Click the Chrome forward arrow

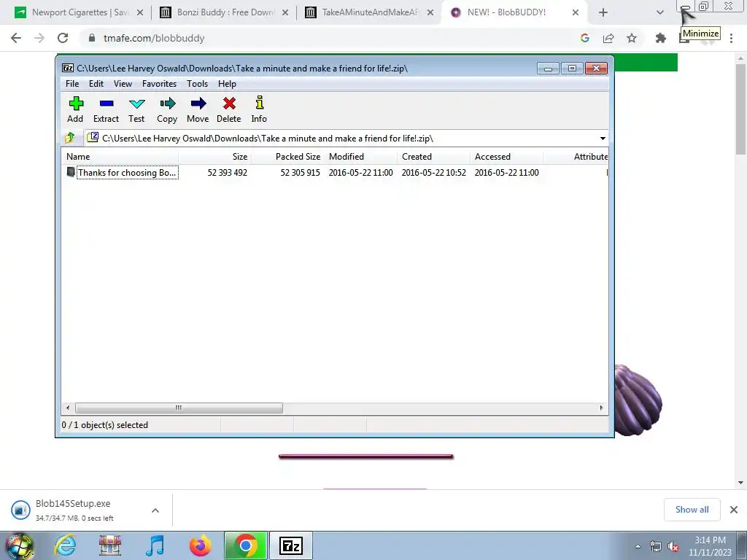pos(39,38)
